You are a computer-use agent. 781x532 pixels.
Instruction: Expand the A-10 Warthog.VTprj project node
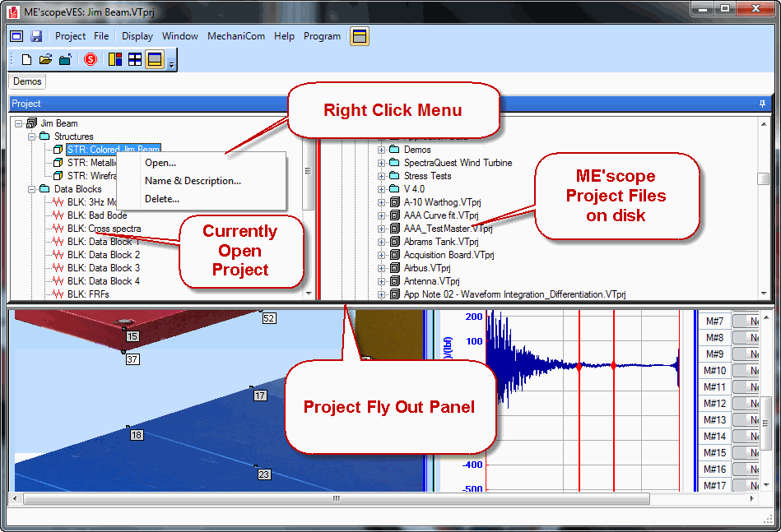pyautogui.click(x=382, y=202)
